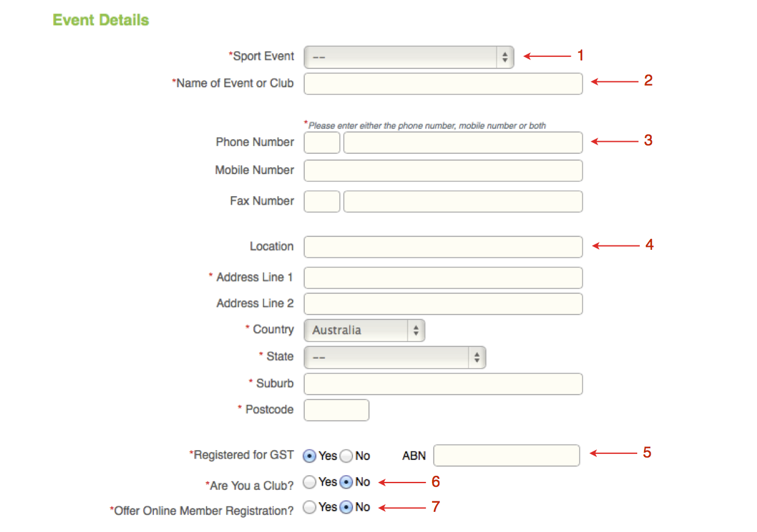
Task: Choose No for Are You a Club
Action: pyautogui.click(x=346, y=483)
